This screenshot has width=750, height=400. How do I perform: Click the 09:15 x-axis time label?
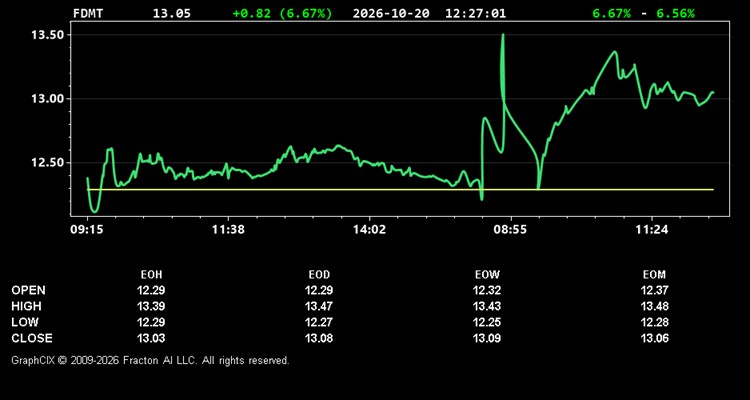pos(87,230)
